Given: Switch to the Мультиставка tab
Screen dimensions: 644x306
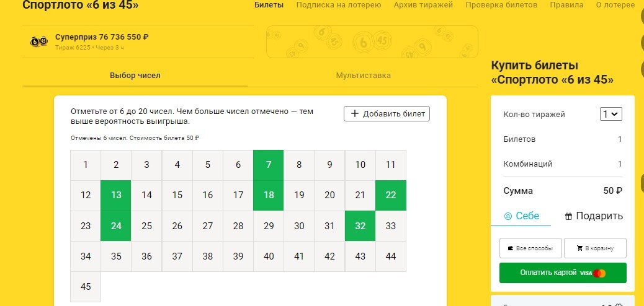Looking at the screenshot, I should coord(363,76).
